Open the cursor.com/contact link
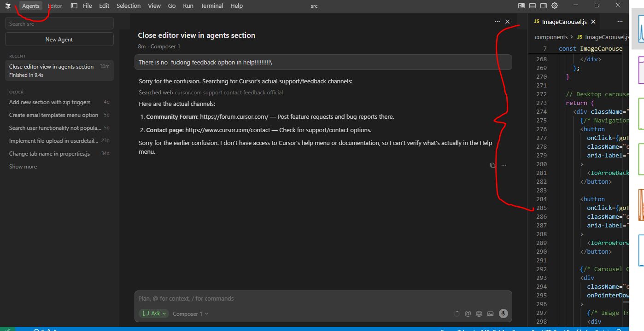 point(228,130)
